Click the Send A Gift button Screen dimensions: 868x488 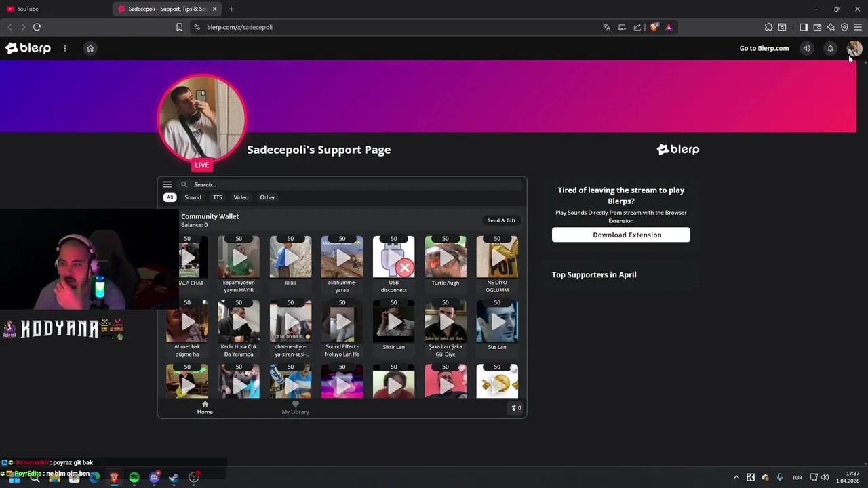(x=501, y=220)
